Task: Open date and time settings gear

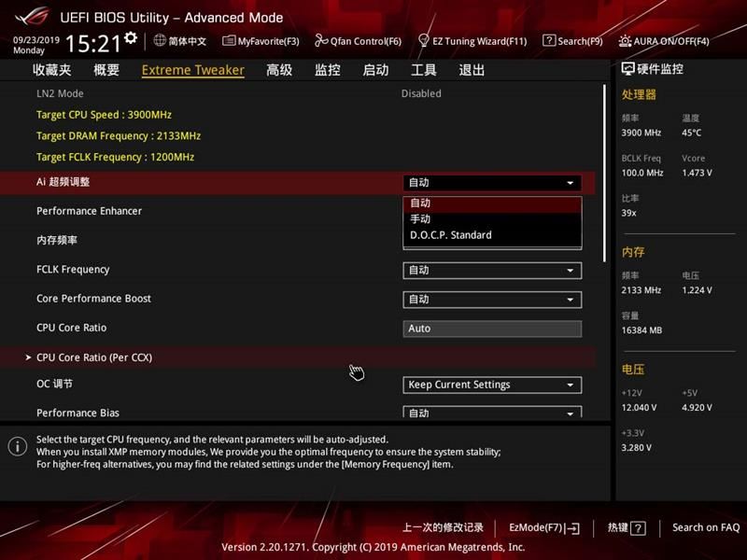Action: pos(131,37)
